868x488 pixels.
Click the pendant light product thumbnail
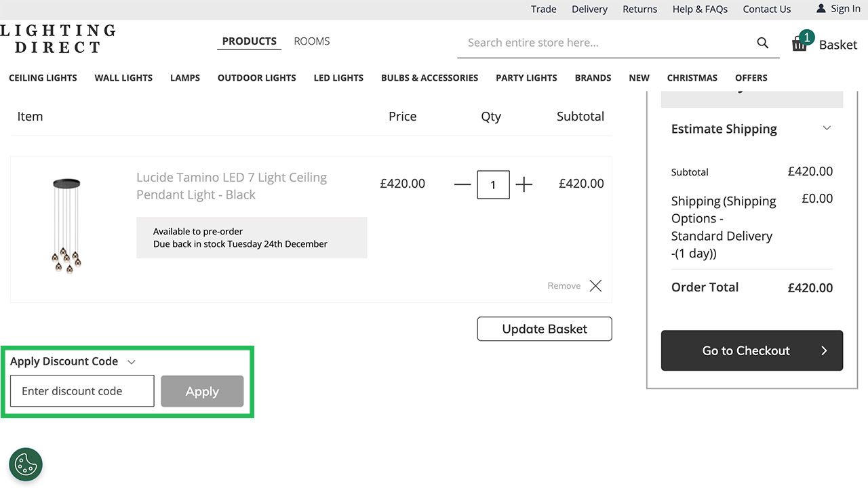pyautogui.click(x=66, y=224)
